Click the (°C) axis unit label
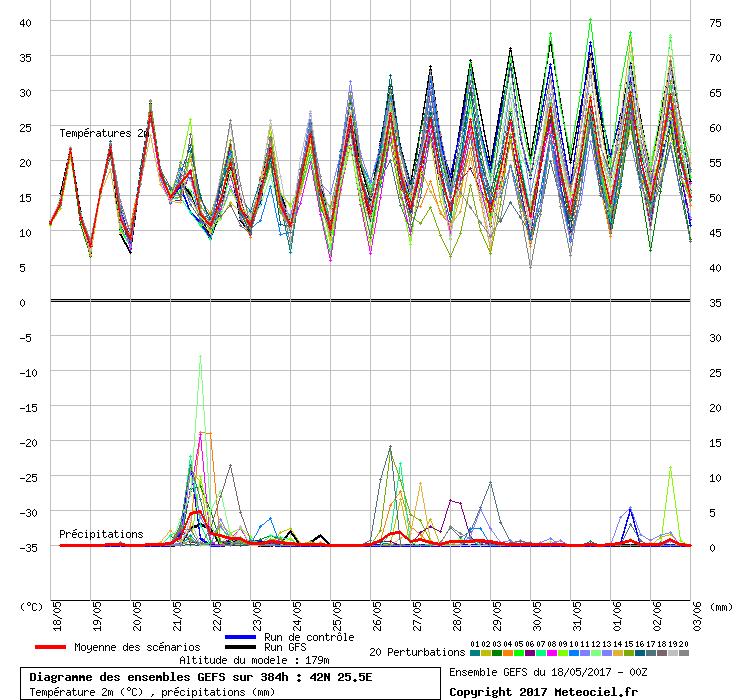 coord(31,607)
